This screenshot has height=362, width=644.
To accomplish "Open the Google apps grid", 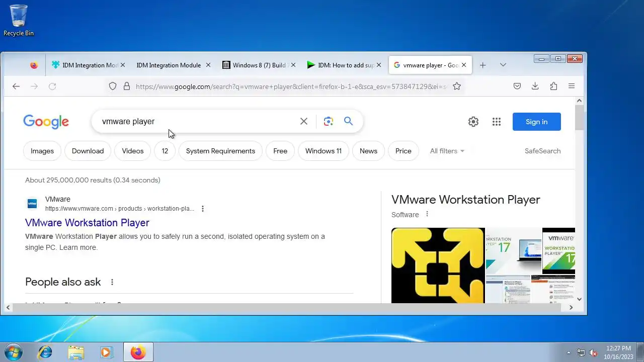I will pos(497,122).
